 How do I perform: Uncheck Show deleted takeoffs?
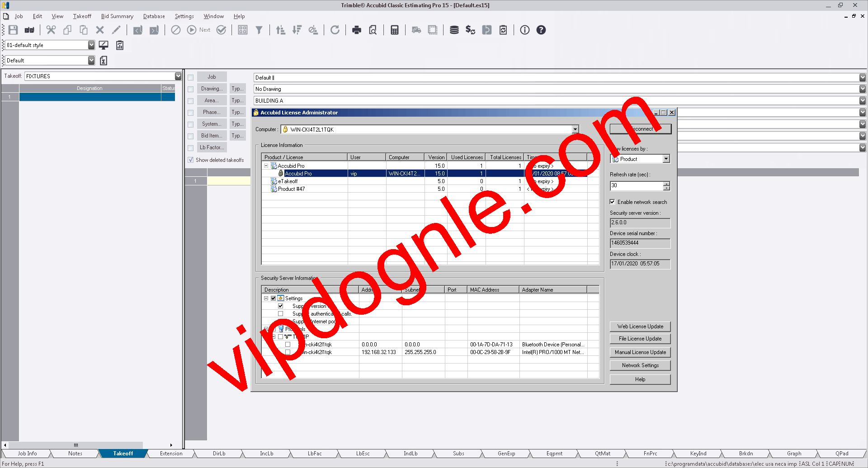pyautogui.click(x=191, y=160)
